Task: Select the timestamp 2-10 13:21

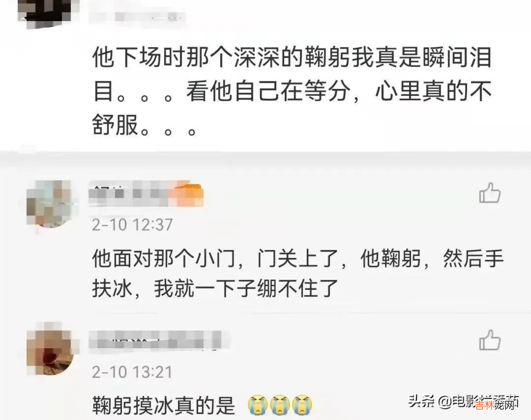Action: coord(132,372)
